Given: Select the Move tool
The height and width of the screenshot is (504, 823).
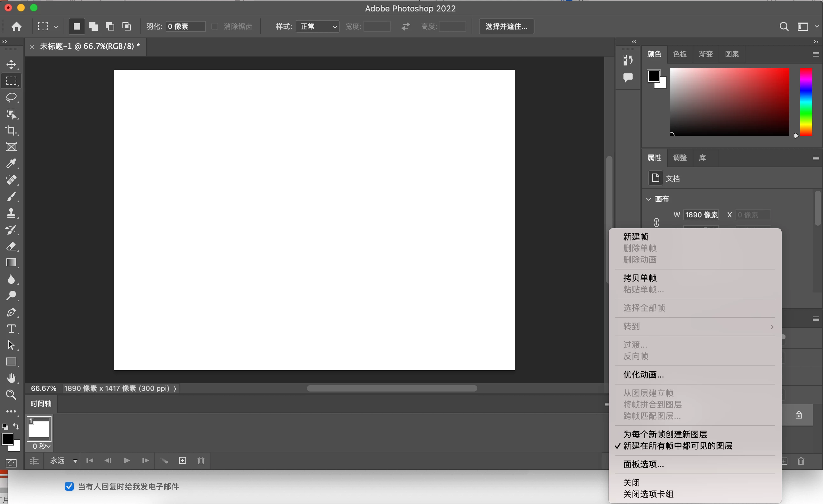Looking at the screenshot, I should tap(11, 64).
